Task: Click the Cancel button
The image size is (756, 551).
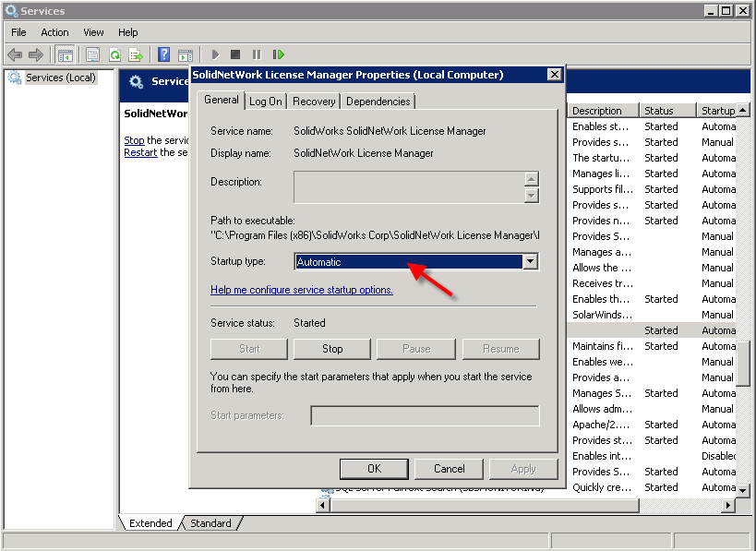Action: pos(449,469)
